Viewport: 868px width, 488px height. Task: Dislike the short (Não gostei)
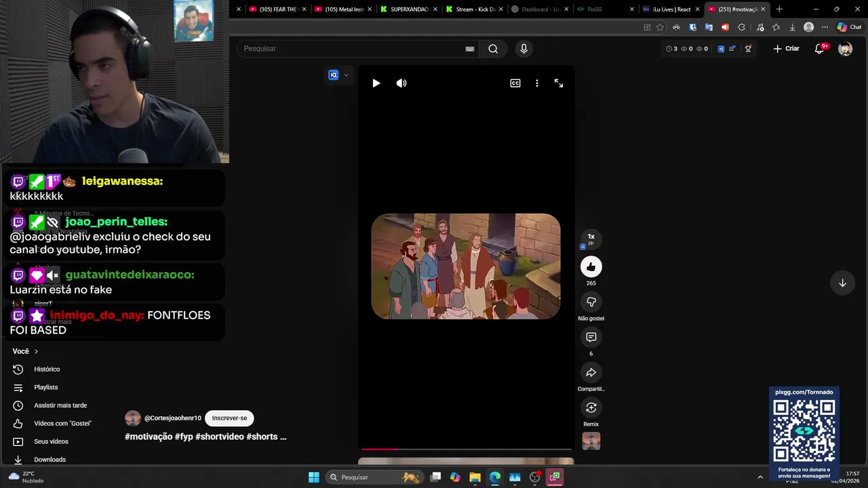[591, 302]
